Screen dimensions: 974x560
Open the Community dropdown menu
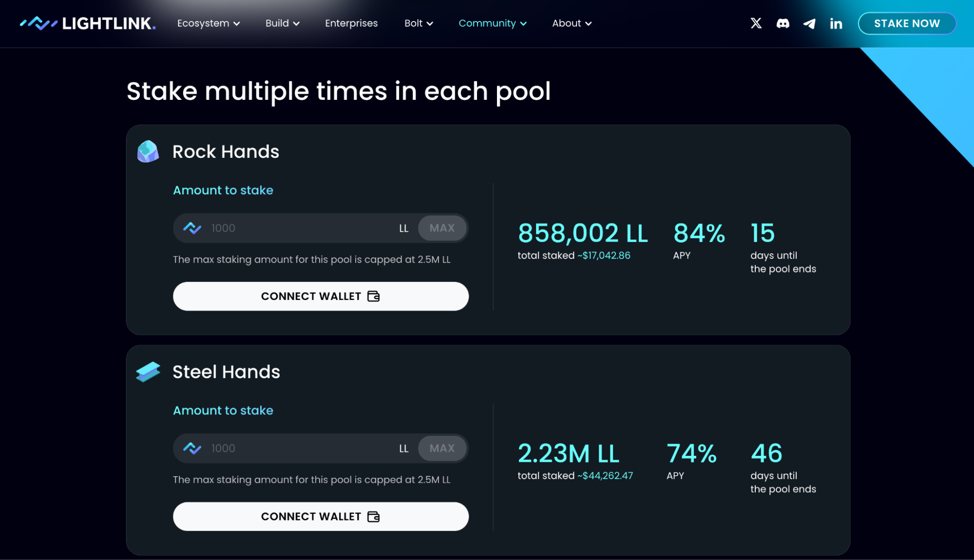492,23
